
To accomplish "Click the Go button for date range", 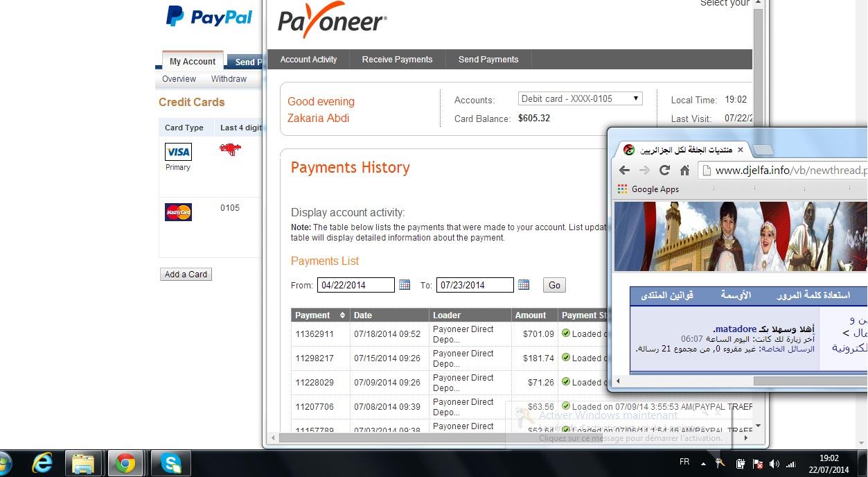I will 554,285.
